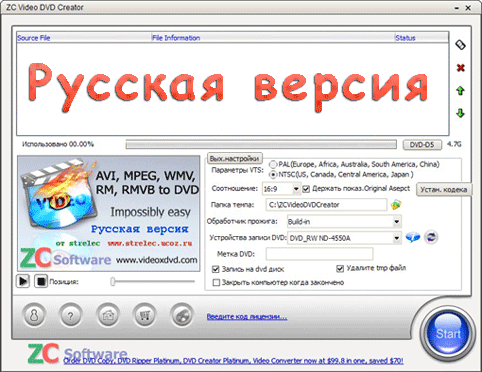Move file down with green down arrow
This screenshot has width=482, height=372.
click(460, 113)
